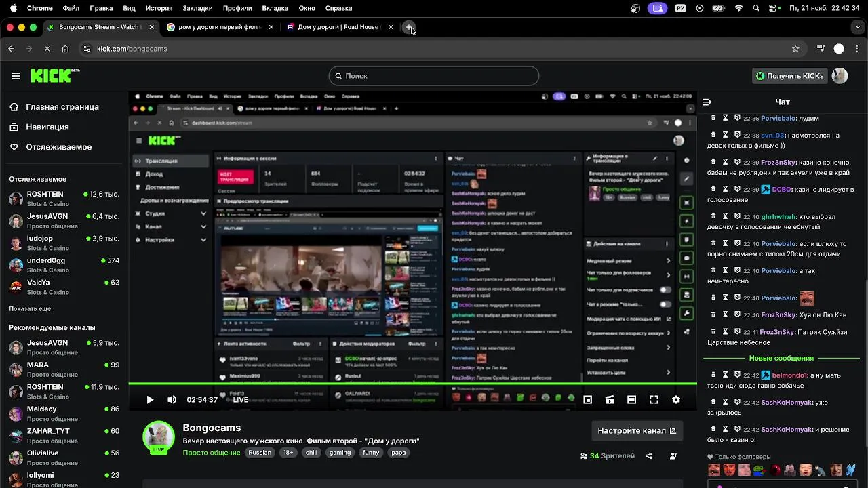Open the Kick profile avatar menu
Image resolution: width=868 pixels, height=488 pixels.
(840, 76)
